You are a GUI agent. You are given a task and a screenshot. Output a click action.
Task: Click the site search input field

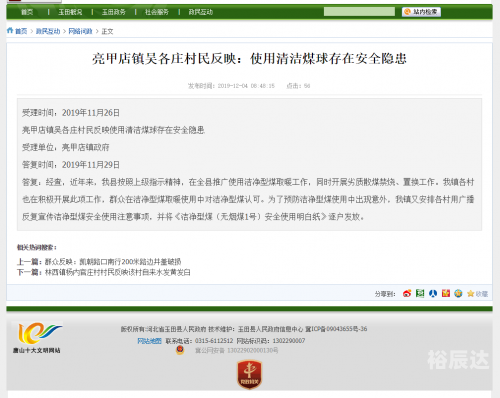(x=359, y=12)
